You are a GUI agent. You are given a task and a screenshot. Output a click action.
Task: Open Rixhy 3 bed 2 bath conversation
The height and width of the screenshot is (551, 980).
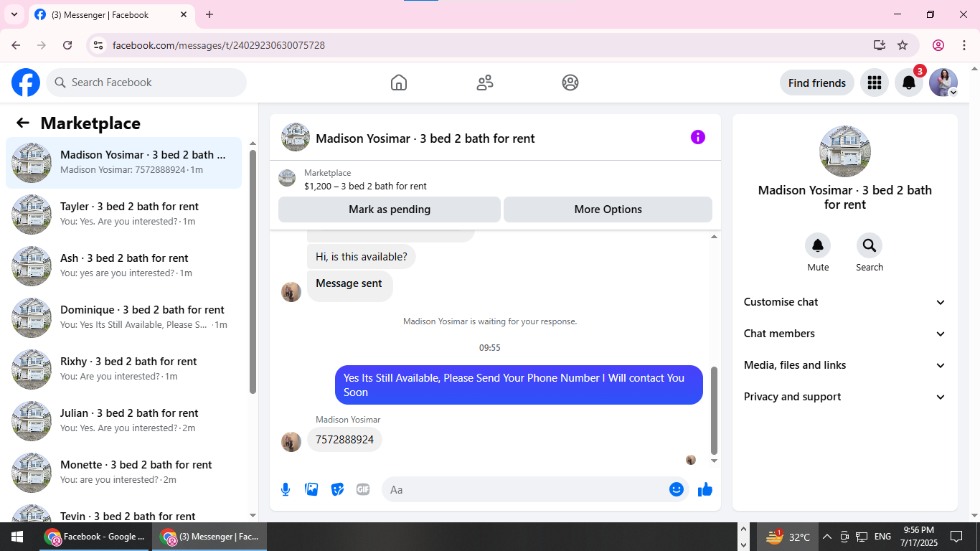123,369
